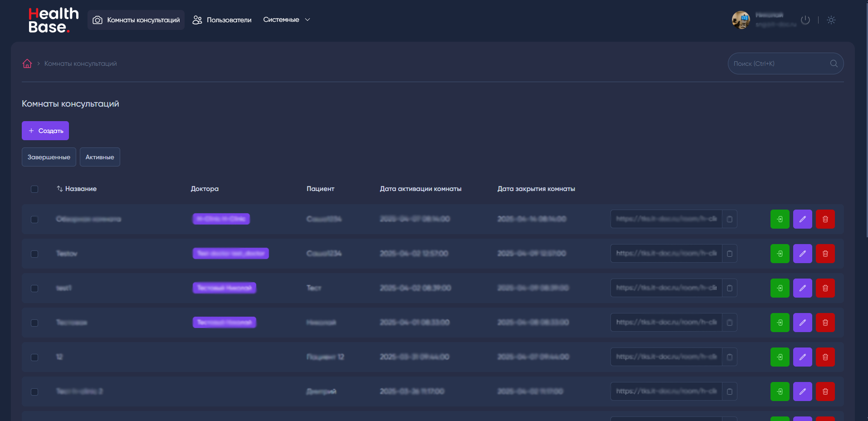The image size is (868, 421).
Task: Open the user profile avatar
Action: (x=741, y=20)
